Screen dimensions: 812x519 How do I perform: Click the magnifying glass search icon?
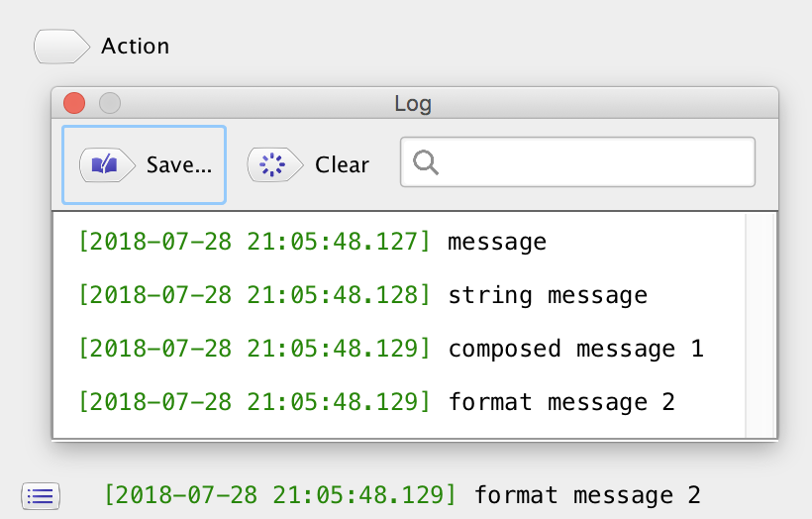click(x=426, y=162)
